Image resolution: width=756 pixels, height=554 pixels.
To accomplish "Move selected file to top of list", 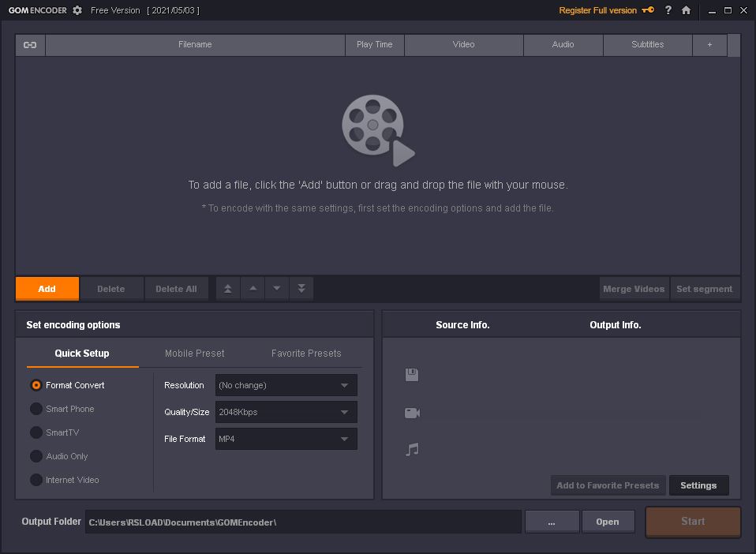I will [228, 289].
